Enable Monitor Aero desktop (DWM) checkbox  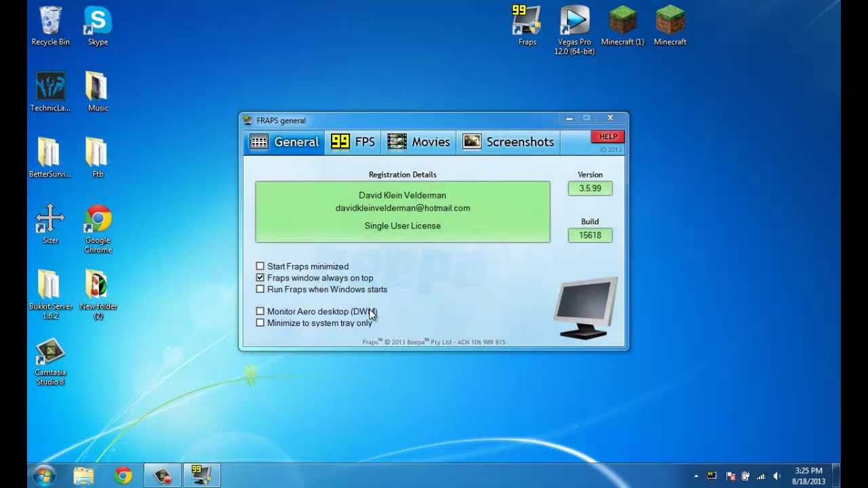tap(260, 312)
